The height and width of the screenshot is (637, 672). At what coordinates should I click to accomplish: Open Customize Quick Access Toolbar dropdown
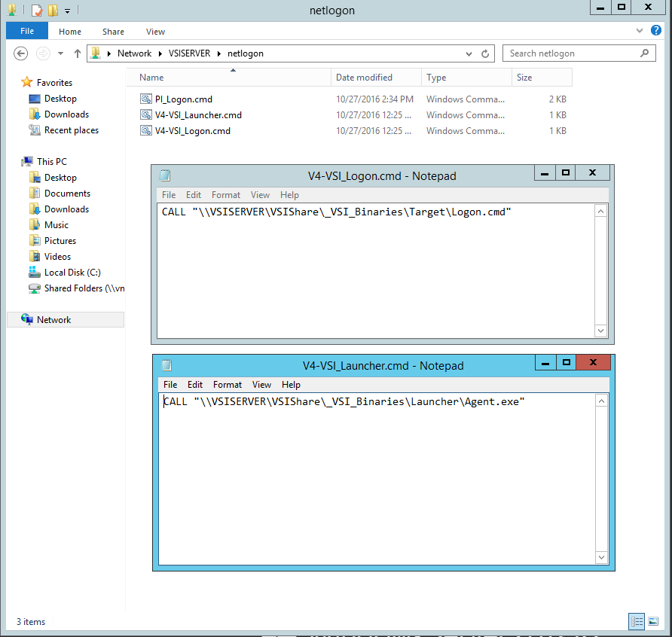67,11
